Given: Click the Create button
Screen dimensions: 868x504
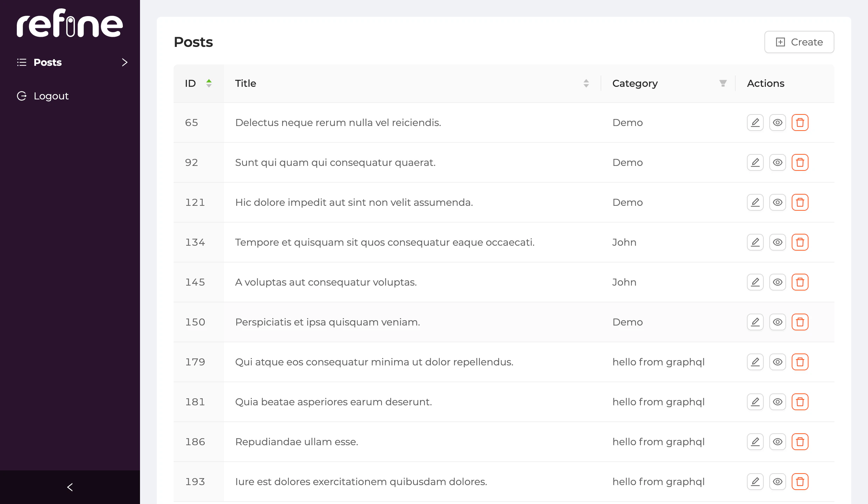Looking at the screenshot, I should (799, 42).
